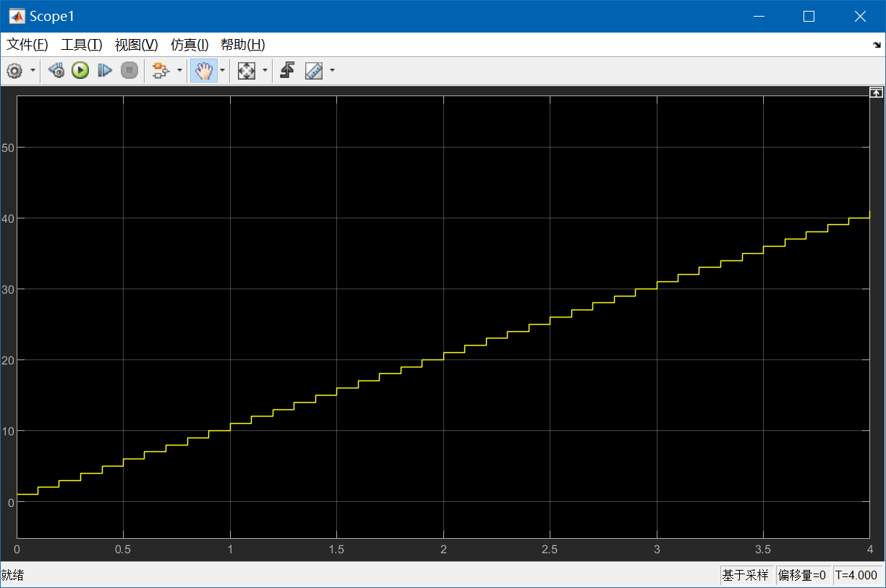The height and width of the screenshot is (588, 886).
Task: Open the 仿真(I) menu
Action: tap(189, 45)
